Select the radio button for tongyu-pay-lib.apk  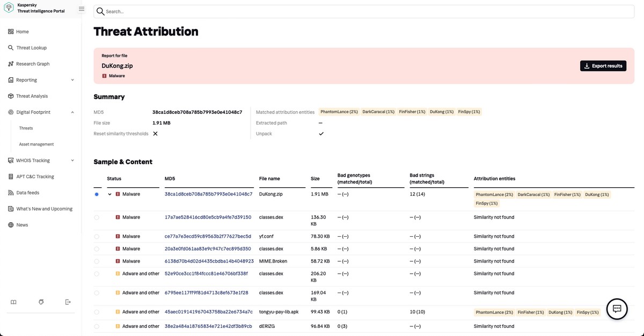(x=97, y=312)
